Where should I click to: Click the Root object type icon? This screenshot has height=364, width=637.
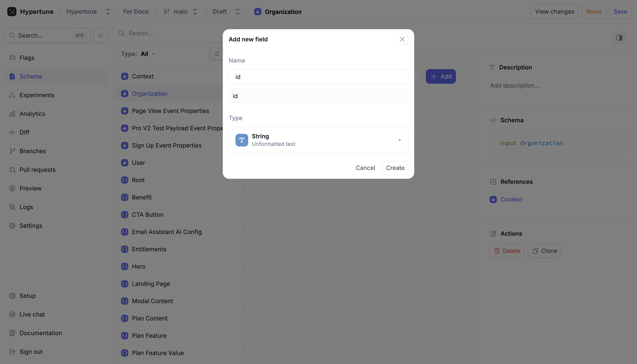[x=125, y=180]
